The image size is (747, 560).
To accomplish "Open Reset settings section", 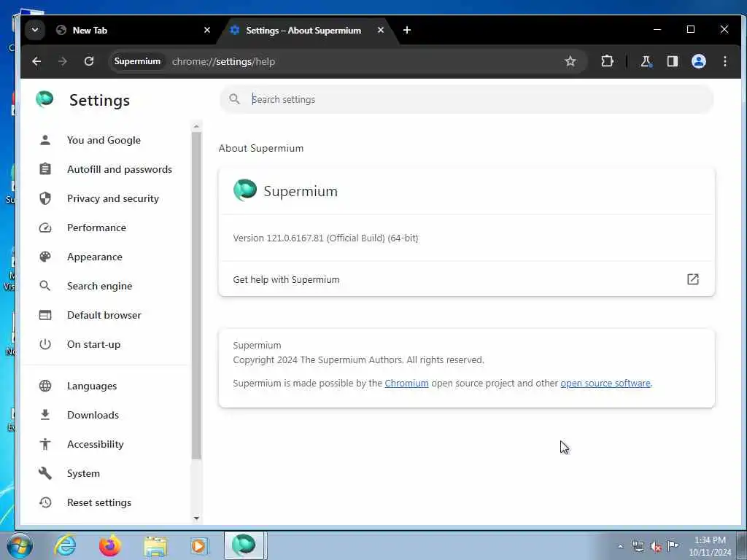I will coord(99,502).
